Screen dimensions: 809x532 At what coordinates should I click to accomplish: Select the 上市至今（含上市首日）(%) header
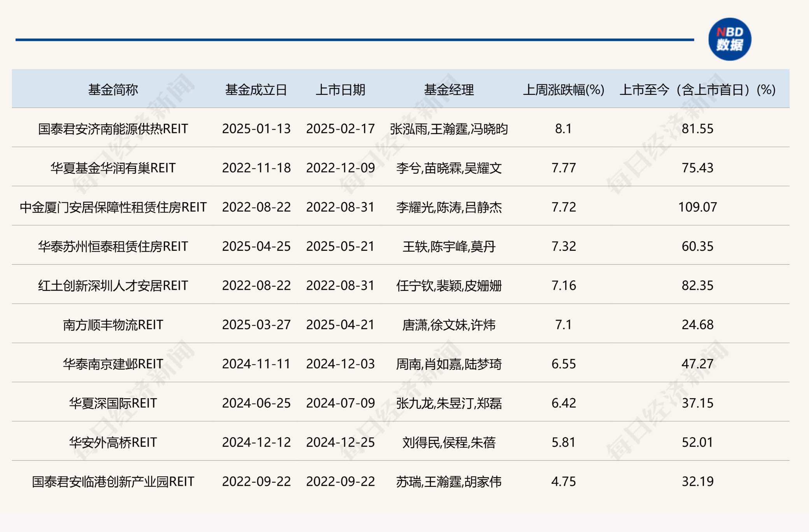(697, 90)
